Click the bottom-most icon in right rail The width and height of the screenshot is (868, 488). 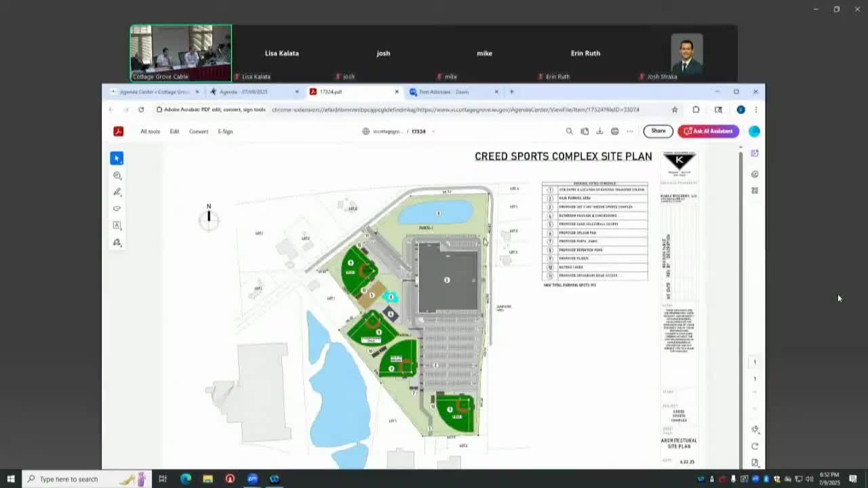(755, 463)
